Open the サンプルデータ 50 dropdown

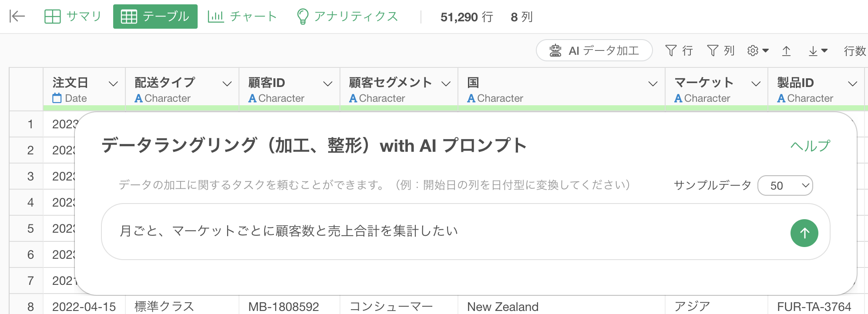(x=785, y=186)
